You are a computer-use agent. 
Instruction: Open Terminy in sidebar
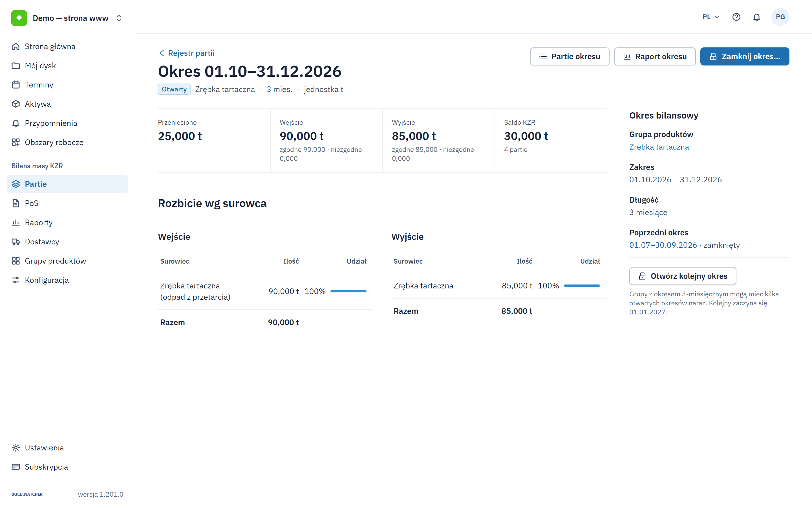point(67,85)
